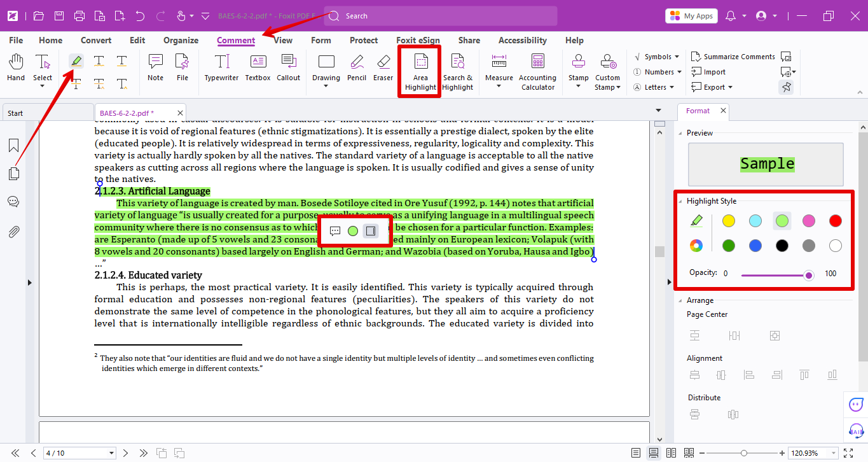Enable continuous facing view
The width and height of the screenshot is (868, 462).
[x=689, y=453]
